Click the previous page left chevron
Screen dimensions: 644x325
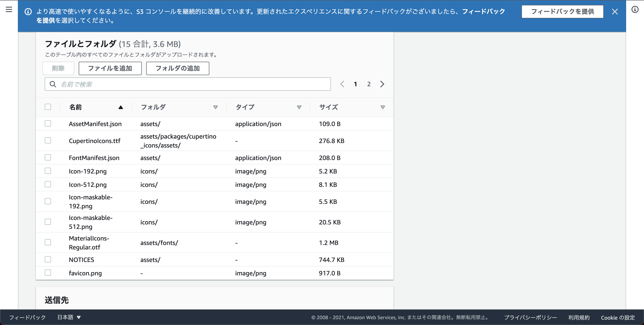click(342, 84)
